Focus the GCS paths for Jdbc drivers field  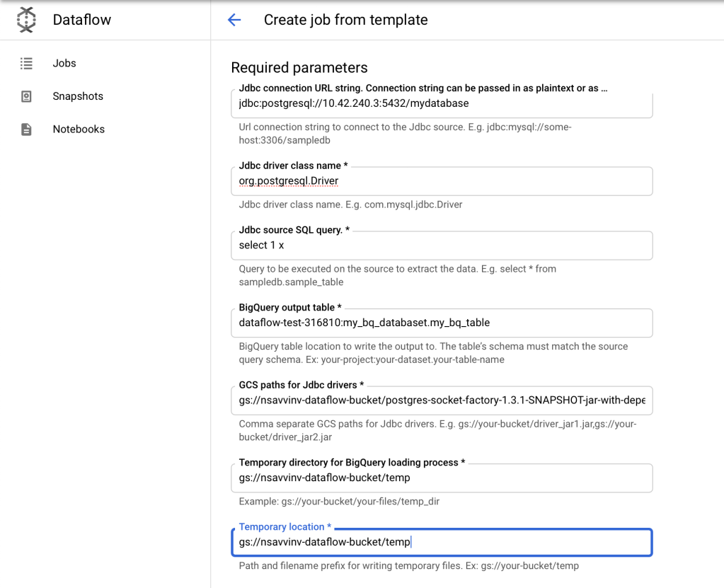coord(441,400)
